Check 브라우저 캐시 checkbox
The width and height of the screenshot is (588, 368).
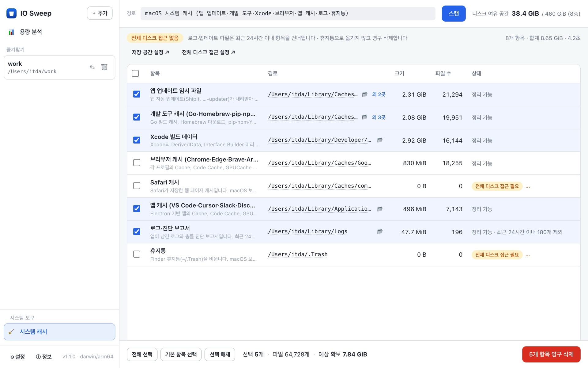(137, 163)
